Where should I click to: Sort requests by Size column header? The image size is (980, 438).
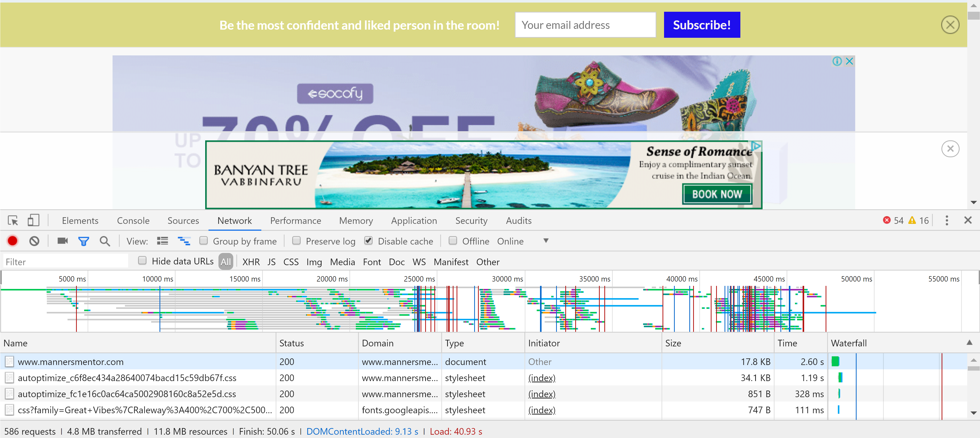(717, 343)
